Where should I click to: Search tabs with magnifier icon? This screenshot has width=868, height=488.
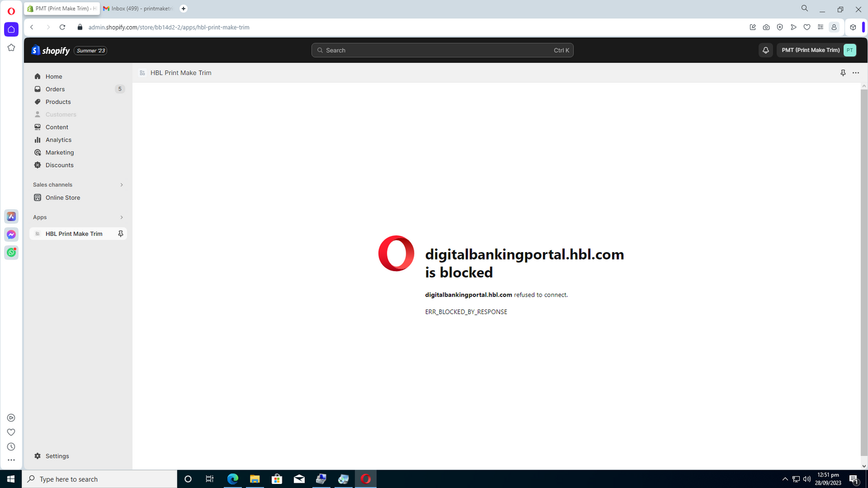click(x=804, y=9)
